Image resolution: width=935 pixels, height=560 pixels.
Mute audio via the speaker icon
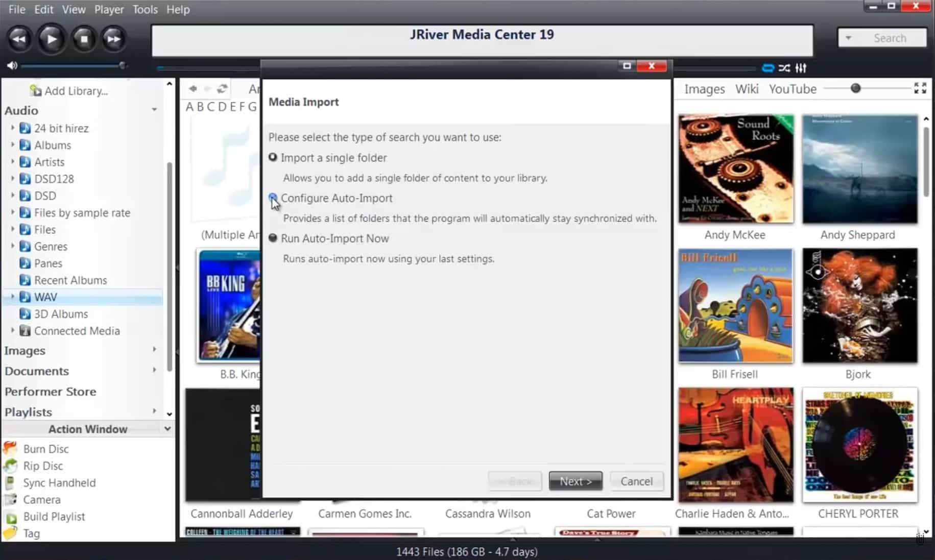(x=12, y=65)
